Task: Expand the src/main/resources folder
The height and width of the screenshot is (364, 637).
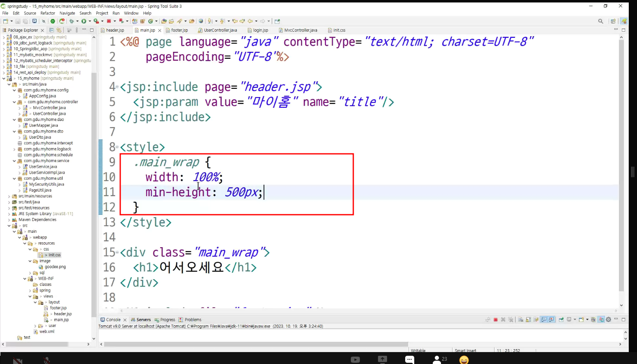Action: click(9, 196)
